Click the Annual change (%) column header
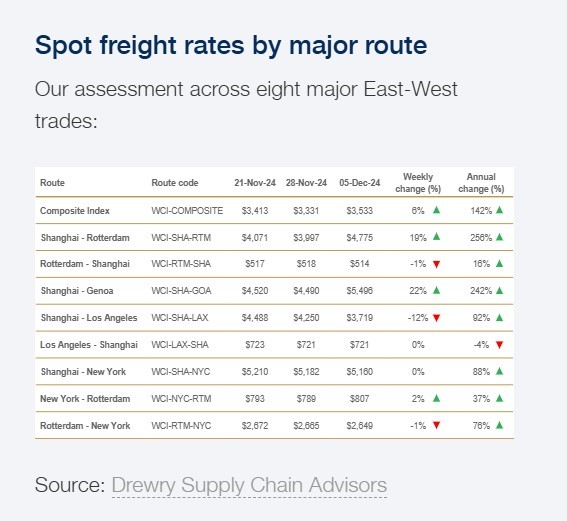 481,183
